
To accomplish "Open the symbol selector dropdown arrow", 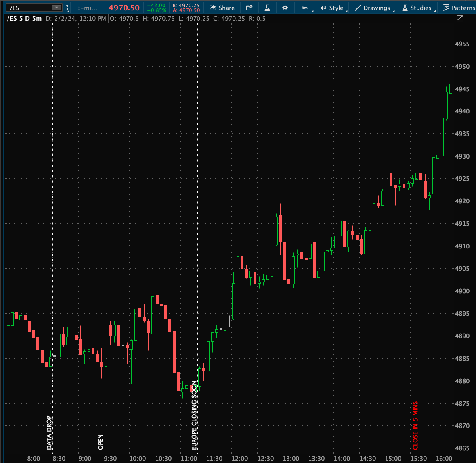I will [57, 6].
